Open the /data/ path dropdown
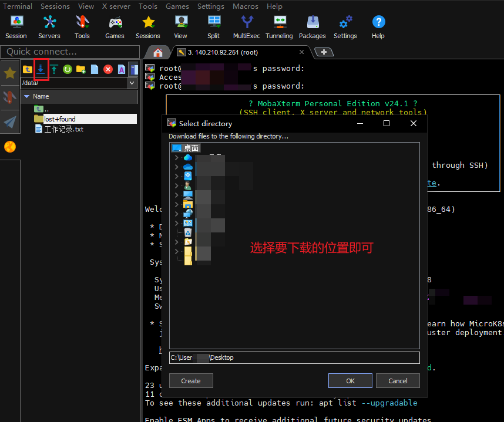This screenshot has width=504, height=422. click(132, 83)
